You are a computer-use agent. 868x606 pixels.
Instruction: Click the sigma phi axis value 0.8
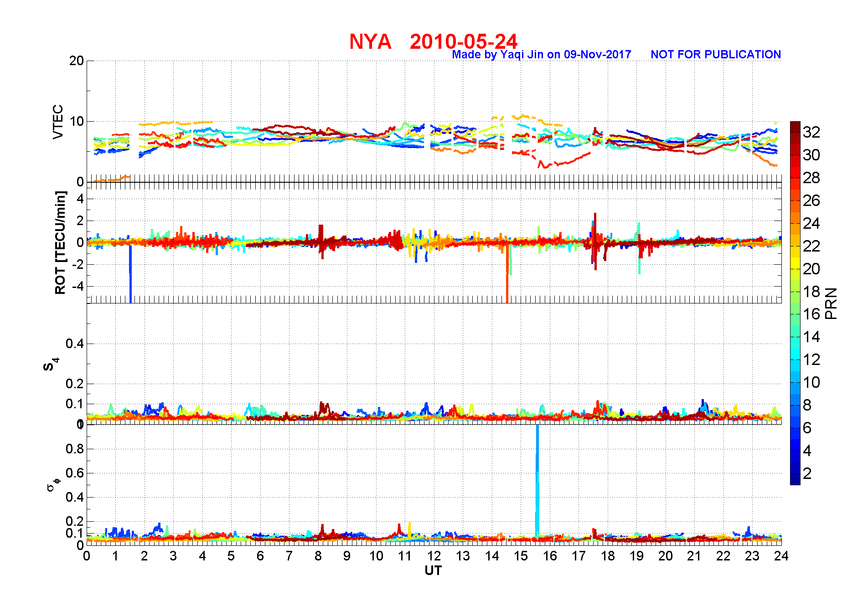pos(75,449)
